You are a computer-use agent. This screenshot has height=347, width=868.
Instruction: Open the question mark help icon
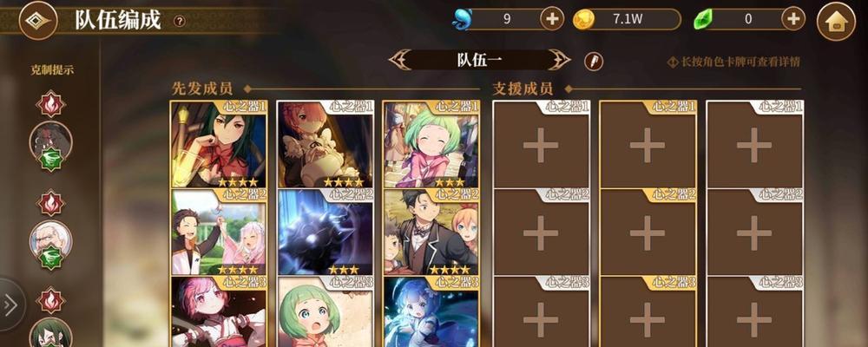180,21
